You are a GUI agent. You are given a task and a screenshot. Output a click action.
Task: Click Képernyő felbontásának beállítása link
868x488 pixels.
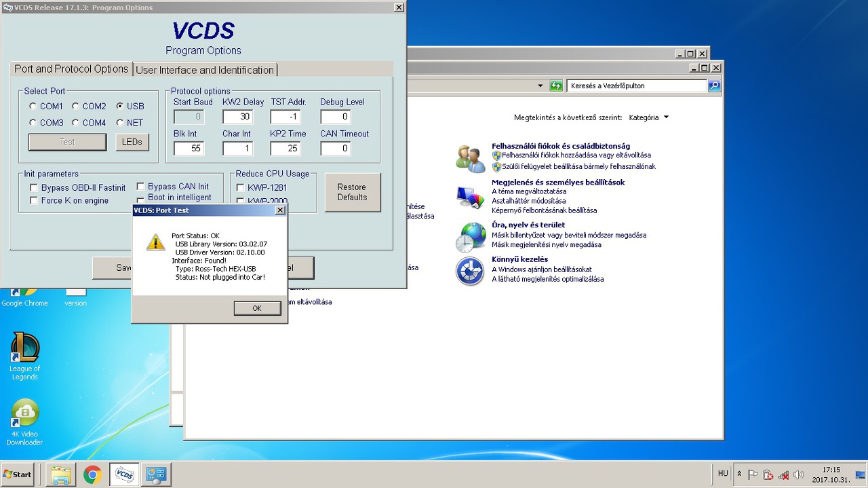544,210
